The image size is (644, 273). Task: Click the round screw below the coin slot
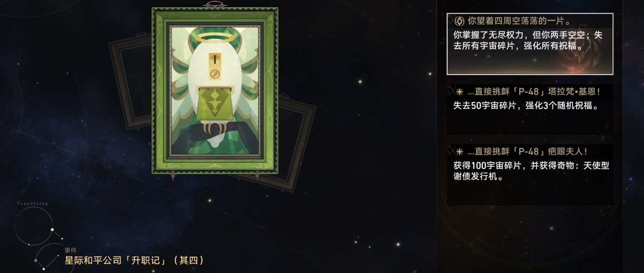coord(215,73)
